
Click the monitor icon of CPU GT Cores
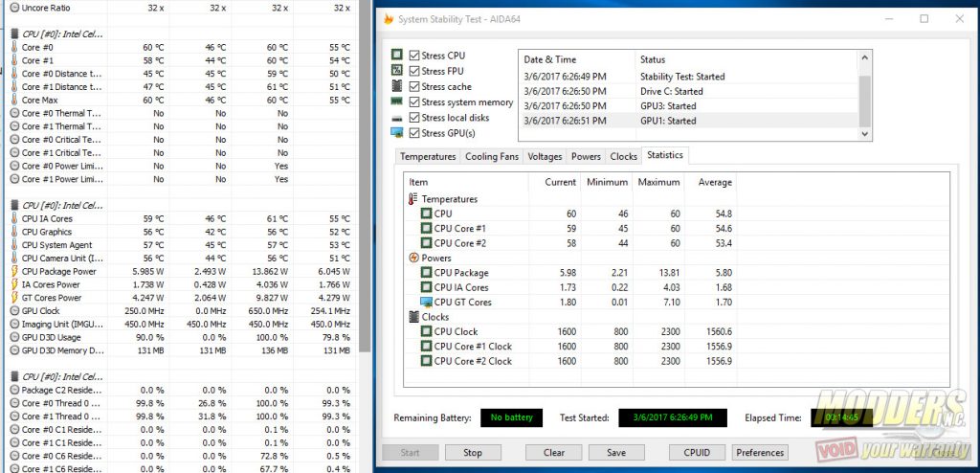click(x=426, y=303)
